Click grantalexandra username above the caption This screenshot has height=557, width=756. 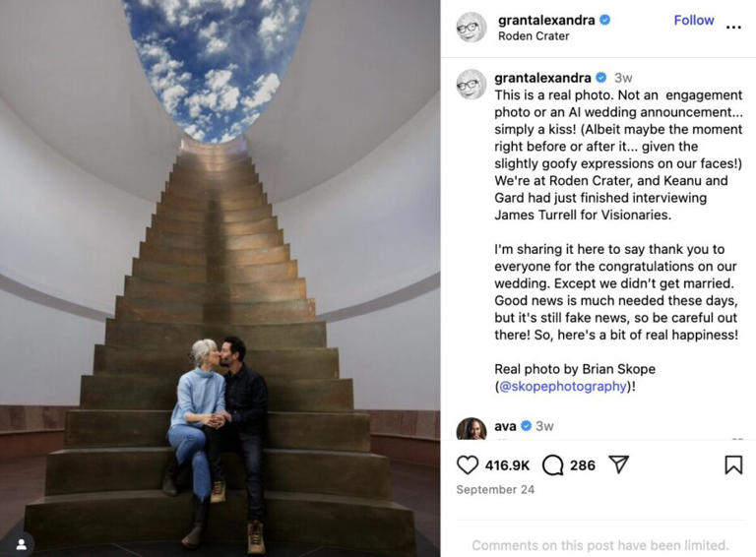(x=542, y=78)
